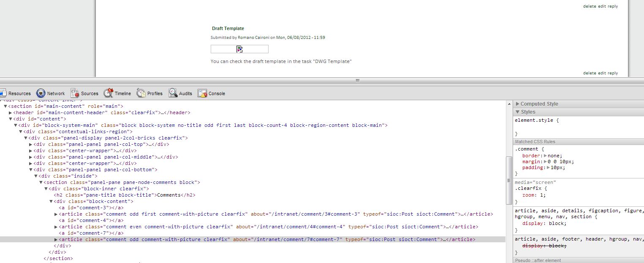Select center-wrapper div above panel-col-middle
Image resolution: width=644 pixels, height=263 pixels.
(85, 151)
